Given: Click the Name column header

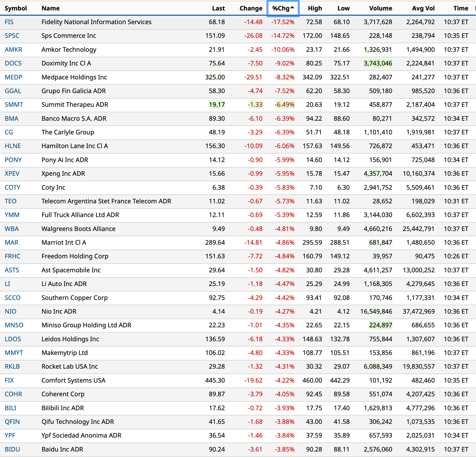Looking at the screenshot, I should click(50, 8).
